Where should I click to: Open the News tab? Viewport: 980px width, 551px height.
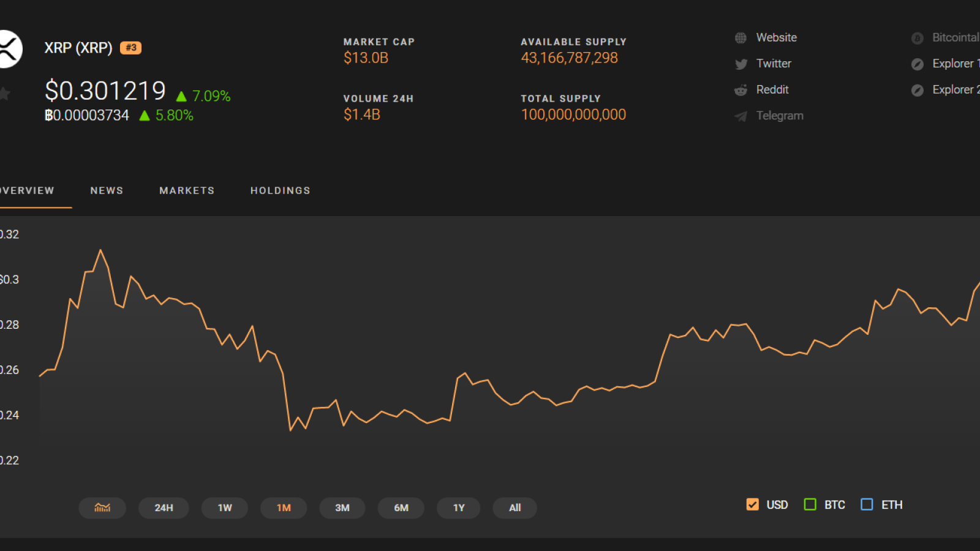[107, 190]
